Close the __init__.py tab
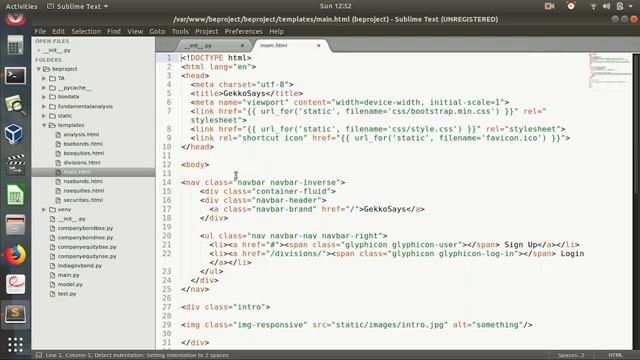 242,45
